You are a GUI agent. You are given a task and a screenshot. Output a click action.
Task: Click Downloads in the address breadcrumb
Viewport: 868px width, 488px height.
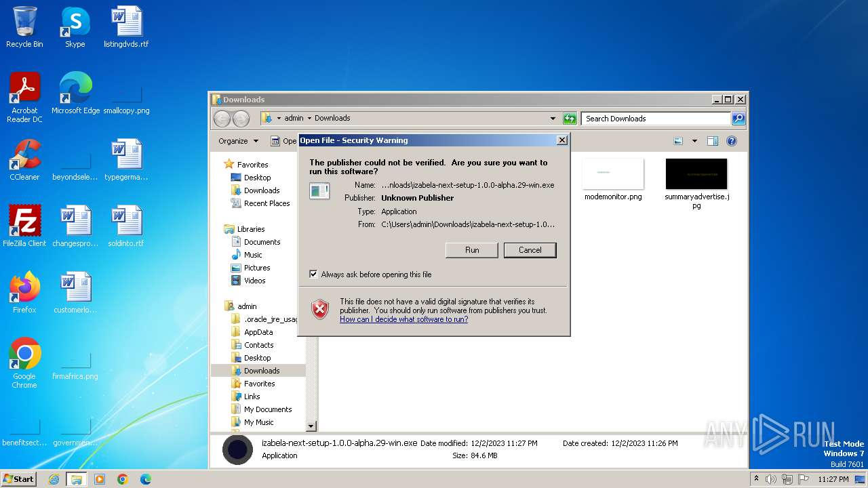pyautogui.click(x=332, y=118)
